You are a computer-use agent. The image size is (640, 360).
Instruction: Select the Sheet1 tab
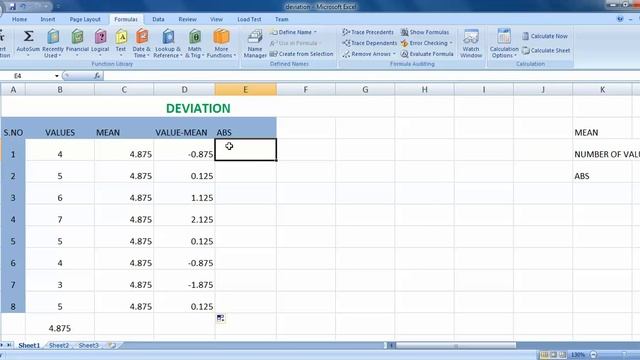coord(29,345)
